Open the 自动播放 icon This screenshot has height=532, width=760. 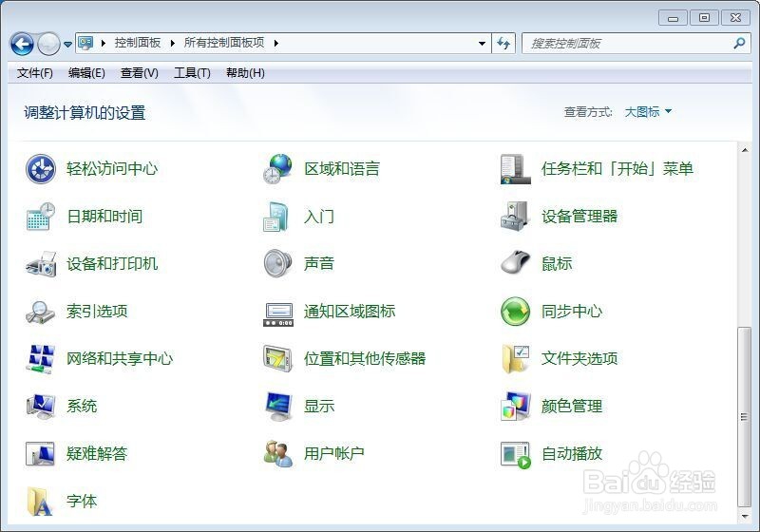coord(515,454)
